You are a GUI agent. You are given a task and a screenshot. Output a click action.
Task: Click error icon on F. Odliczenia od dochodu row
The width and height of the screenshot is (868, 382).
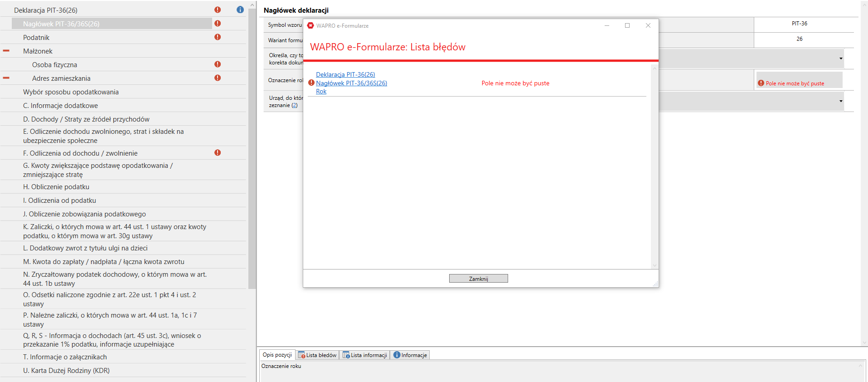pyautogui.click(x=218, y=152)
